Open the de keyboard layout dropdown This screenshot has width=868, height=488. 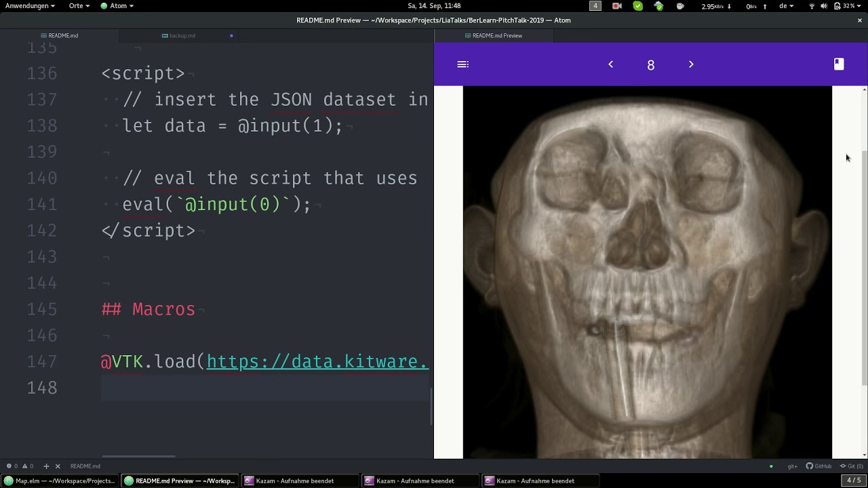[x=787, y=5]
